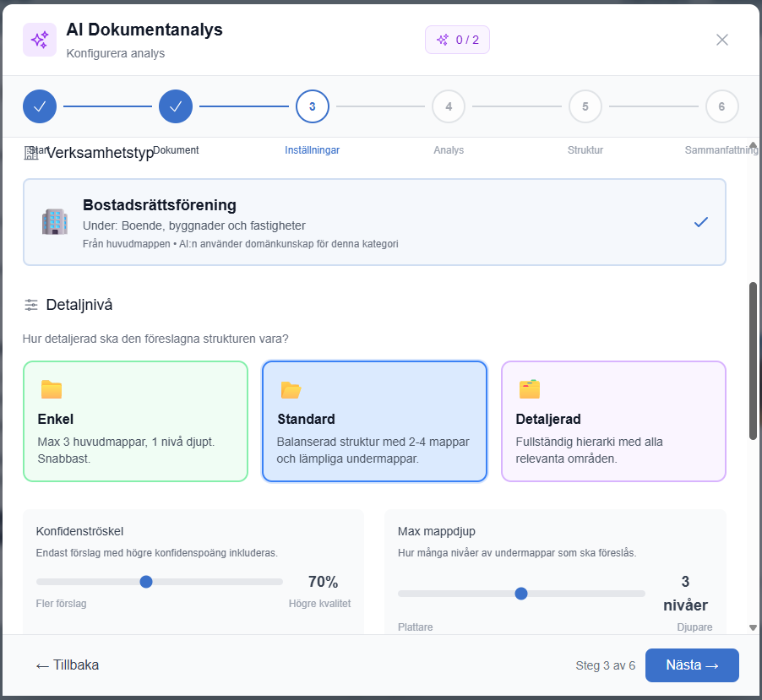Click the Nästa next button
This screenshot has width=762, height=700.
(x=692, y=665)
